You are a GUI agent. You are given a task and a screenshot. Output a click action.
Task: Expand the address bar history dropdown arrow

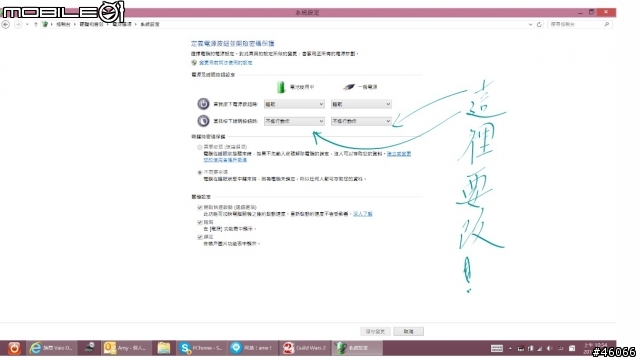530,24
